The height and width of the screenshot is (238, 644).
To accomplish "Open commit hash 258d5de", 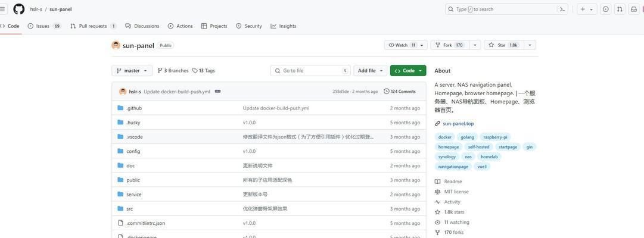I will pyautogui.click(x=341, y=92).
